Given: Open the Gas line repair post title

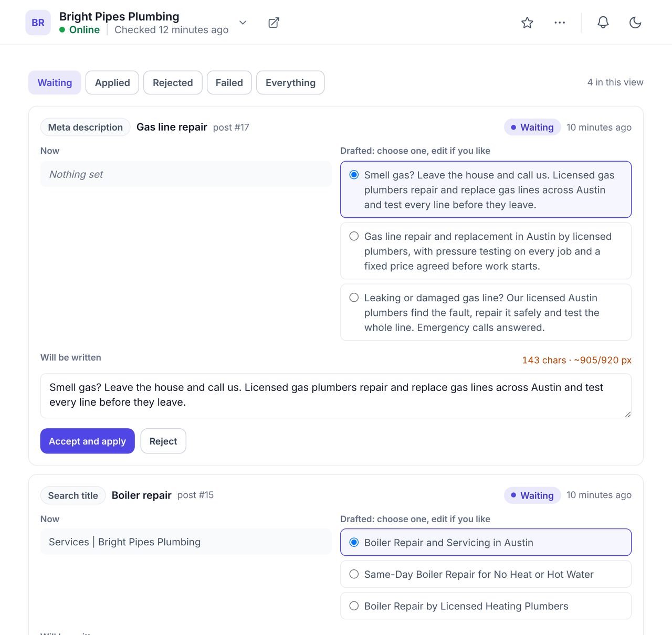Looking at the screenshot, I should pos(172,127).
